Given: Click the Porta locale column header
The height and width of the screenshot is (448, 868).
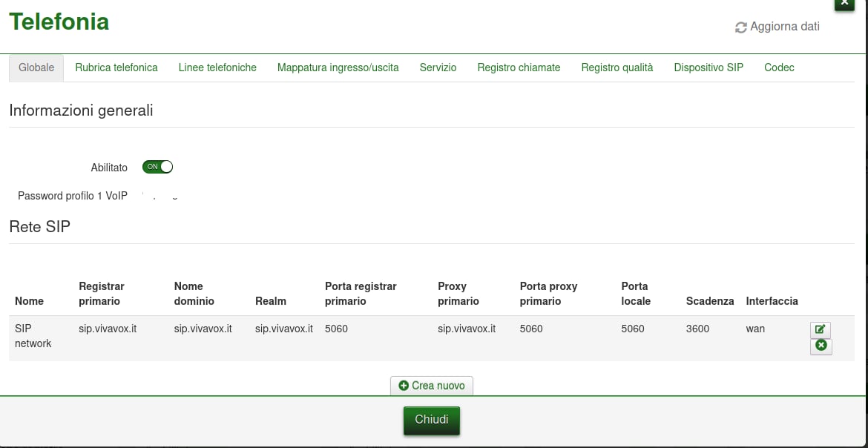Looking at the screenshot, I should pyautogui.click(x=636, y=294).
